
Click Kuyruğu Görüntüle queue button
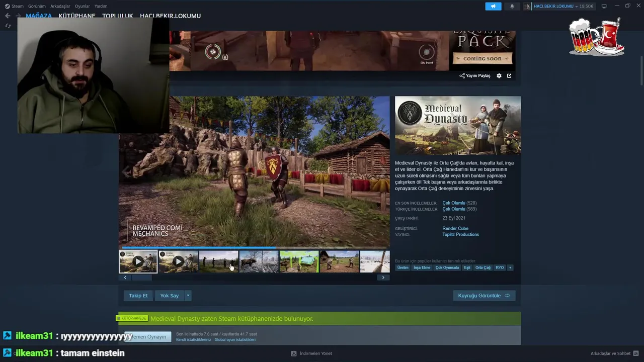484,296
